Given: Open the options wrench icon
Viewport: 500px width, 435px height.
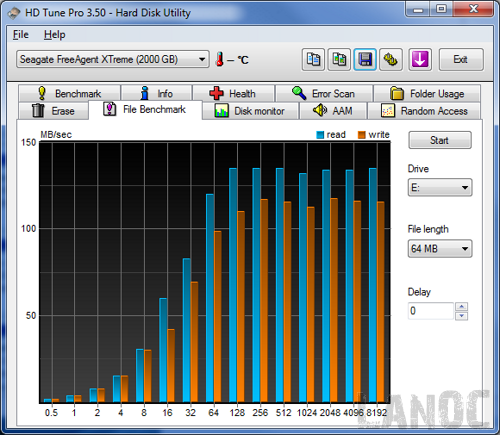Looking at the screenshot, I should (391, 60).
